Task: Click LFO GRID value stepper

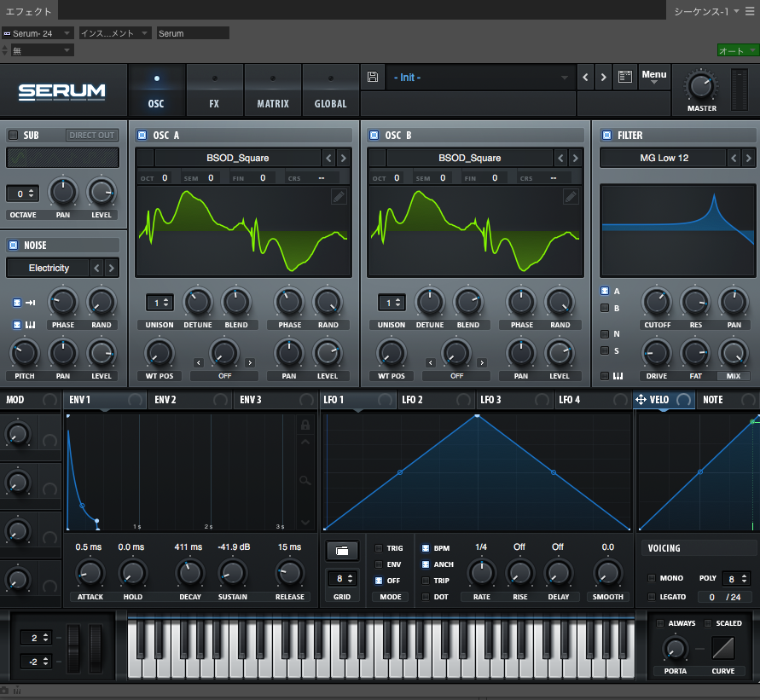Action: [342, 578]
